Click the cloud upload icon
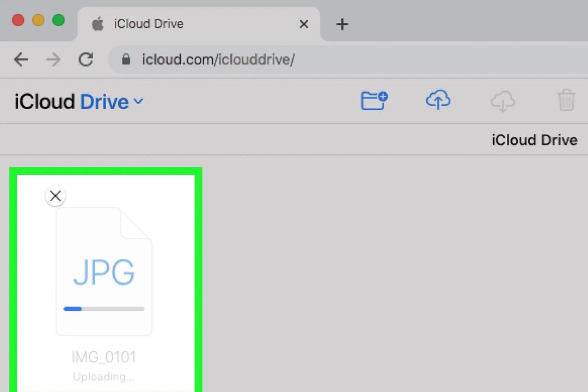Viewport: 588px width, 392px height. [x=438, y=100]
